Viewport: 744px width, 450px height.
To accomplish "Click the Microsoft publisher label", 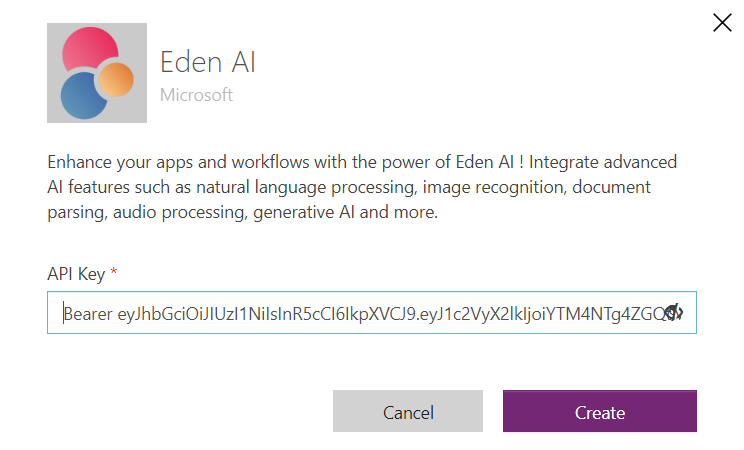I will 196,95.
